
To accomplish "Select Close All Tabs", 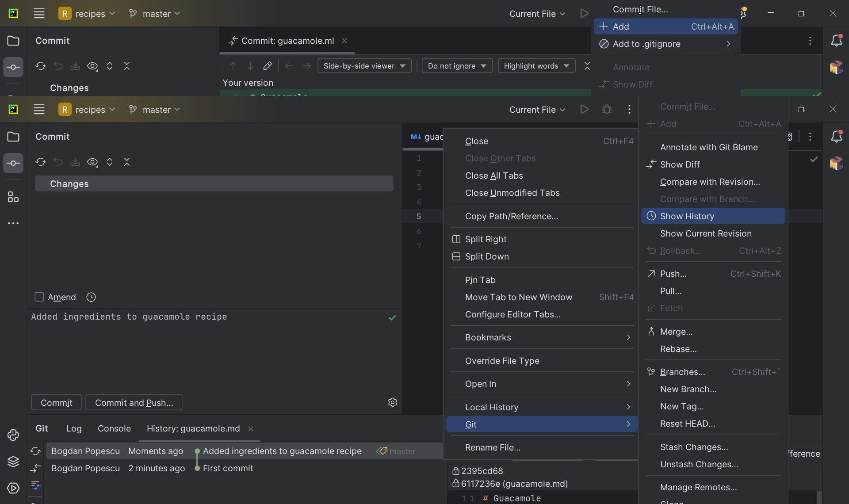I will 542,176.
